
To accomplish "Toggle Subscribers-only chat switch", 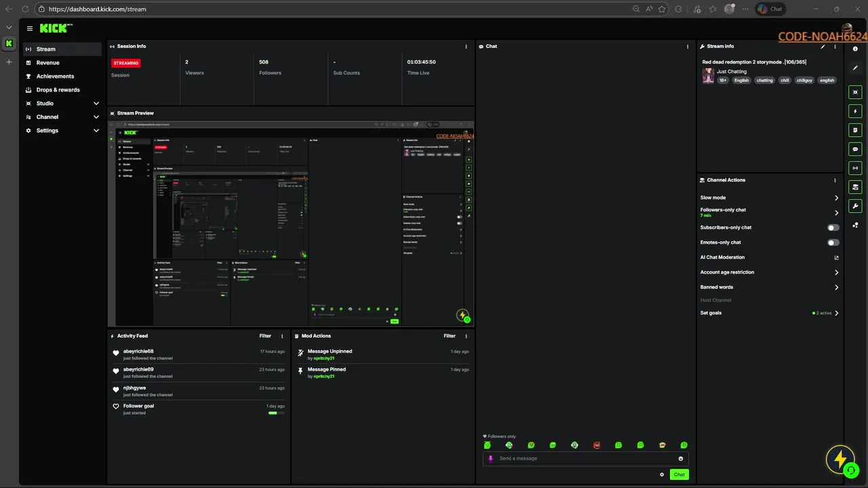I will 833,228.
